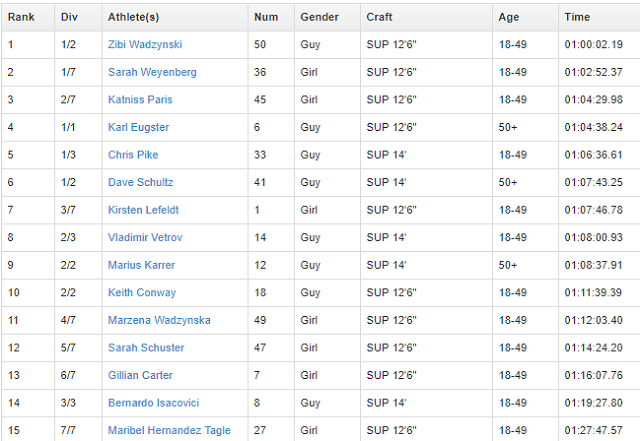Select Vladimir Vetrov's name
640x441 pixels.
(144, 238)
